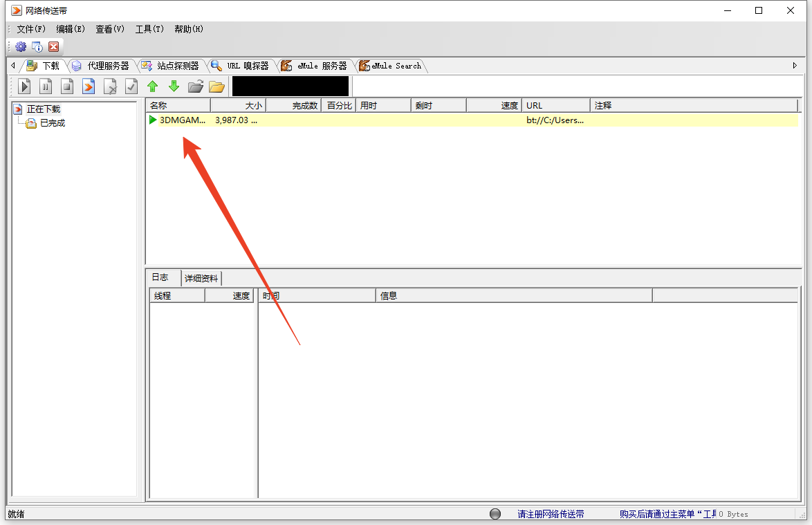
Task: Open the info properties icon in top toolbar
Action: 37,46
